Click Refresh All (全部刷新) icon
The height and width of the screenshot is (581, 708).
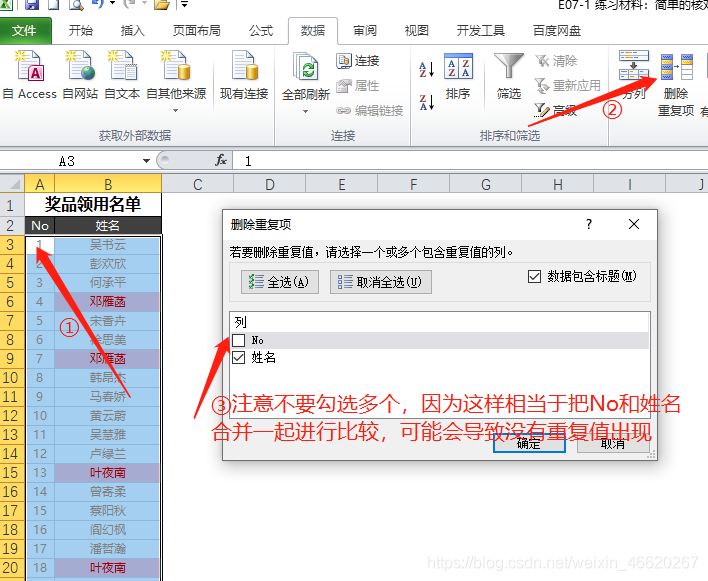[x=306, y=68]
